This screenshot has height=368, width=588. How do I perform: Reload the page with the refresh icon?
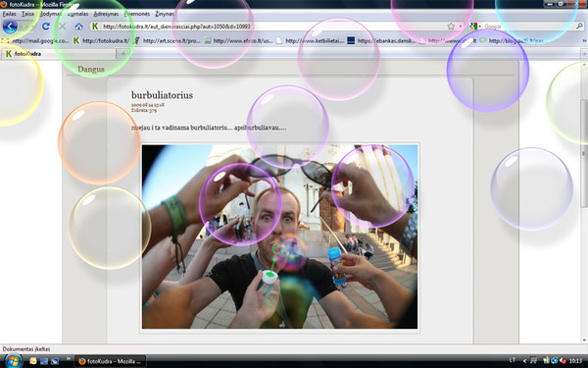tap(46, 26)
